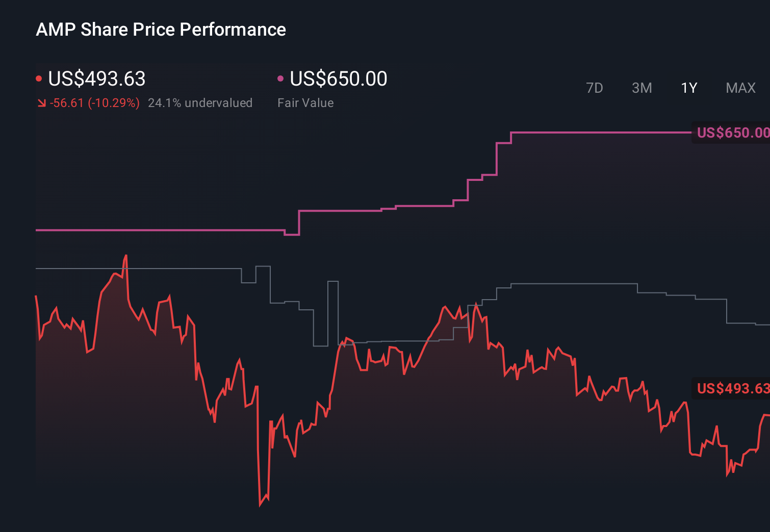Viewport: 770px width, 532px height.
Task: Select the pink Fair Value legend dot
Action: coord(279,78)
